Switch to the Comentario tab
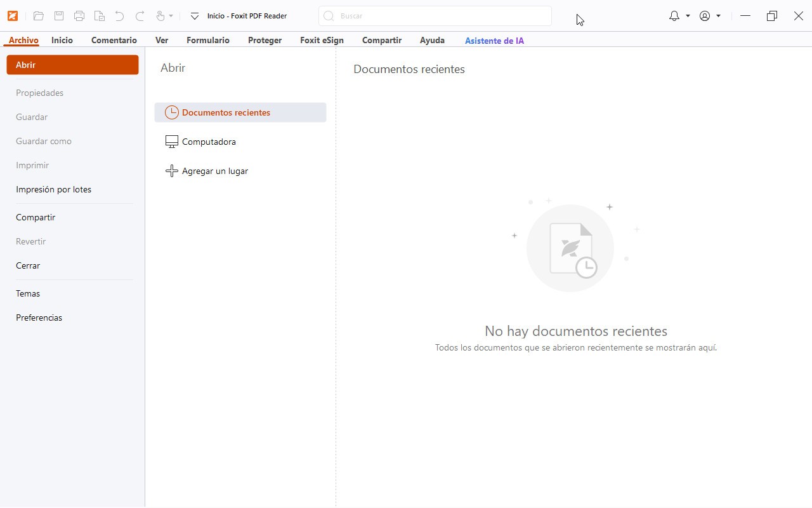The height and width of the screenshot is (508, 812). click(x=114, y=40)
